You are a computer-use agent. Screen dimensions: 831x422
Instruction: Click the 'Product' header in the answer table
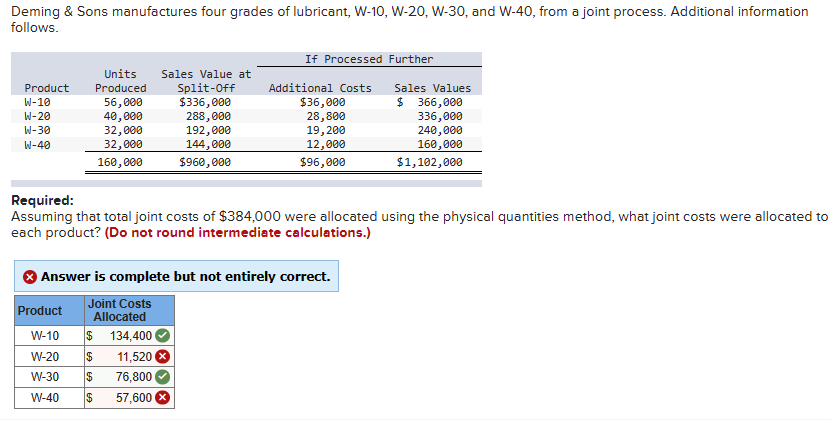(x=49, y=311)
